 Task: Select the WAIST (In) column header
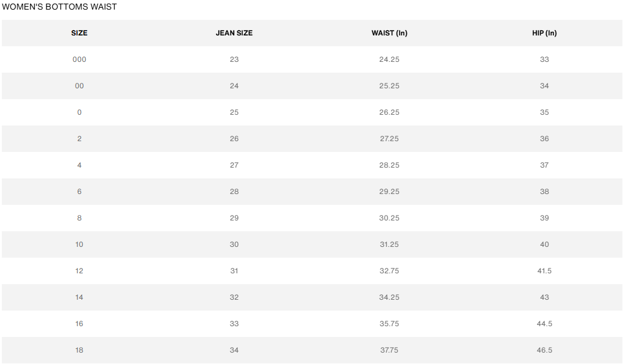389,33
